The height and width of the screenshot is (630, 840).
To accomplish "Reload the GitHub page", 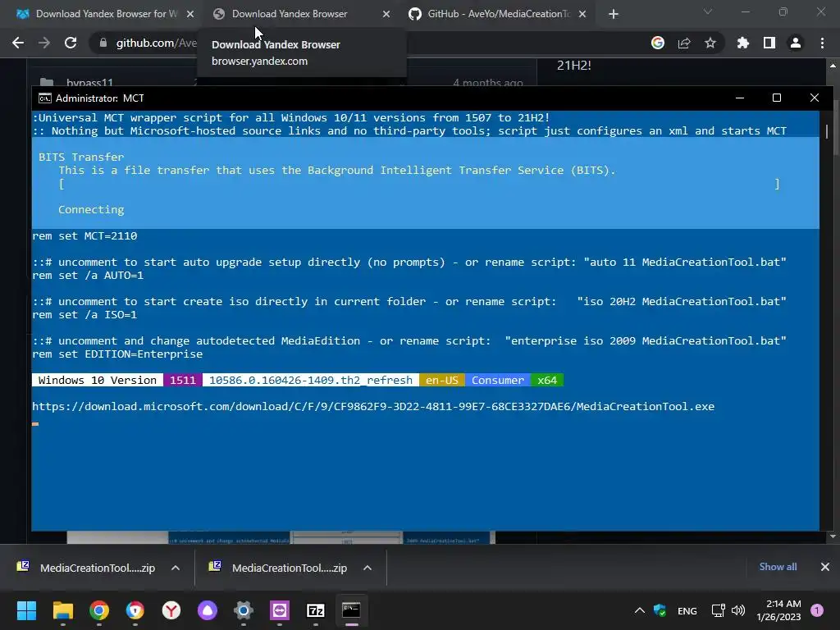I will pyautogui.click(x=71, y=43).
